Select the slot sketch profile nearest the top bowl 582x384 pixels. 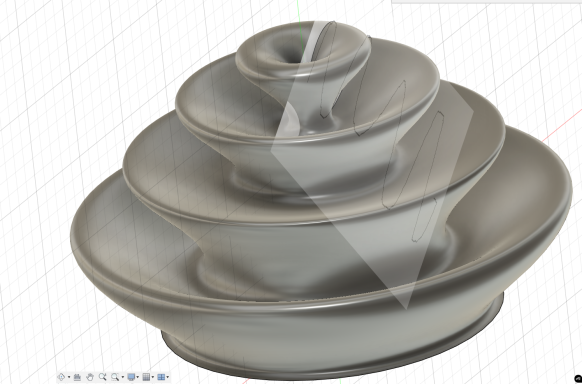327,70
